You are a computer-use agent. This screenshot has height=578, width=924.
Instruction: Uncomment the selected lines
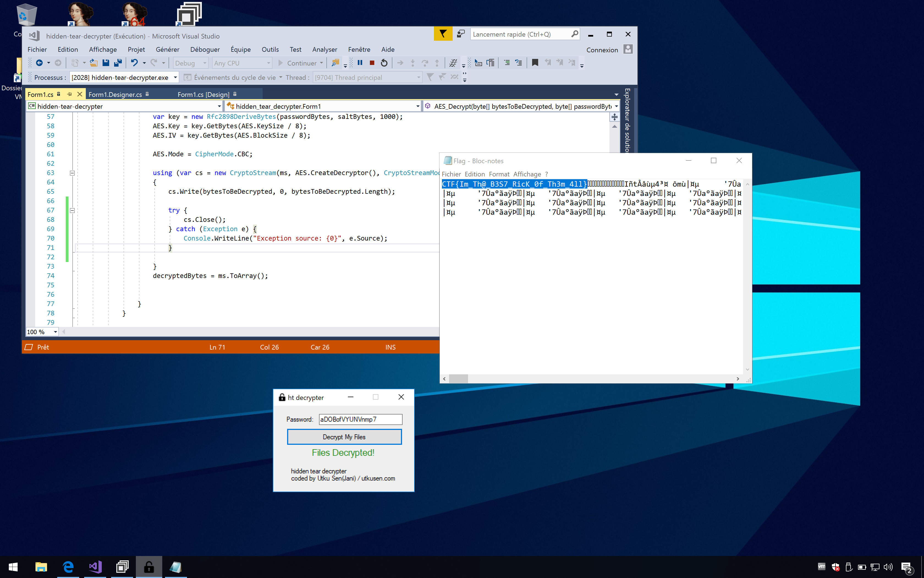[x=518, y=63]
